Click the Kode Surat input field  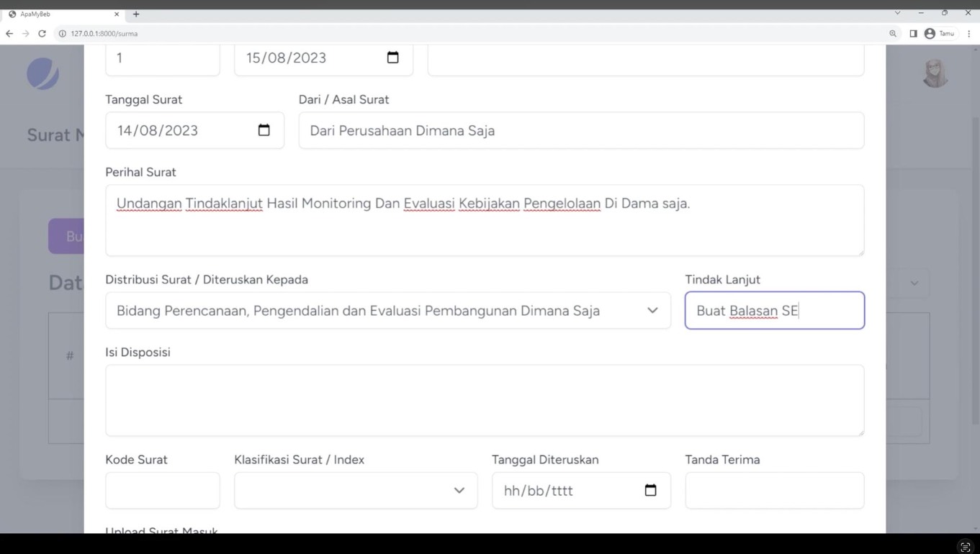pos(163,490)
